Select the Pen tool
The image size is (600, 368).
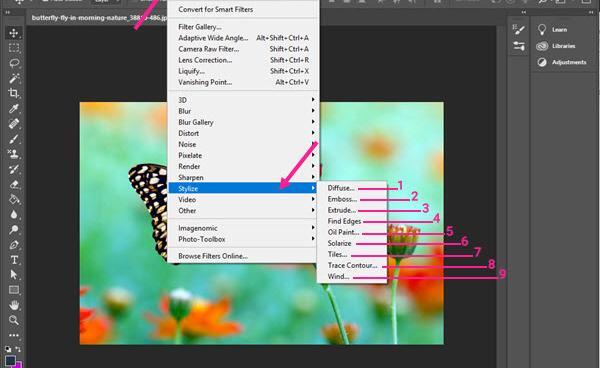(14, 245)
